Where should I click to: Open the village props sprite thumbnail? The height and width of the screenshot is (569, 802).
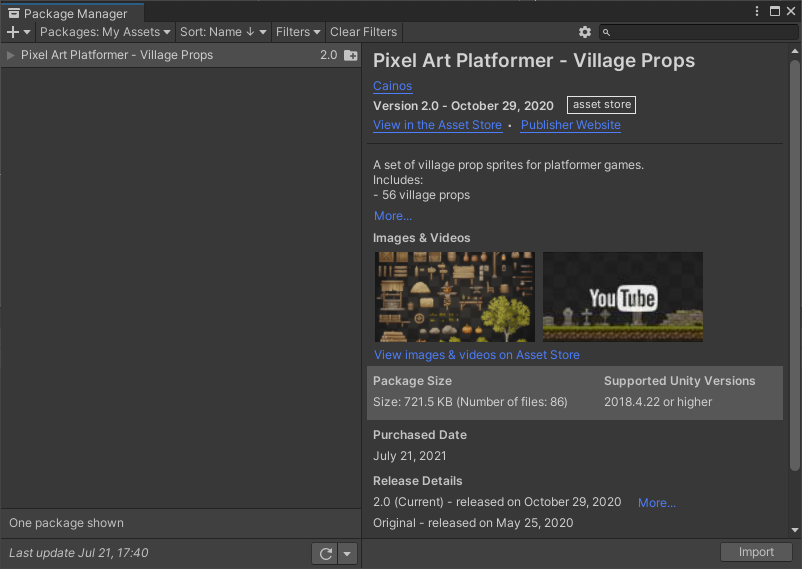tap(455, 297)
